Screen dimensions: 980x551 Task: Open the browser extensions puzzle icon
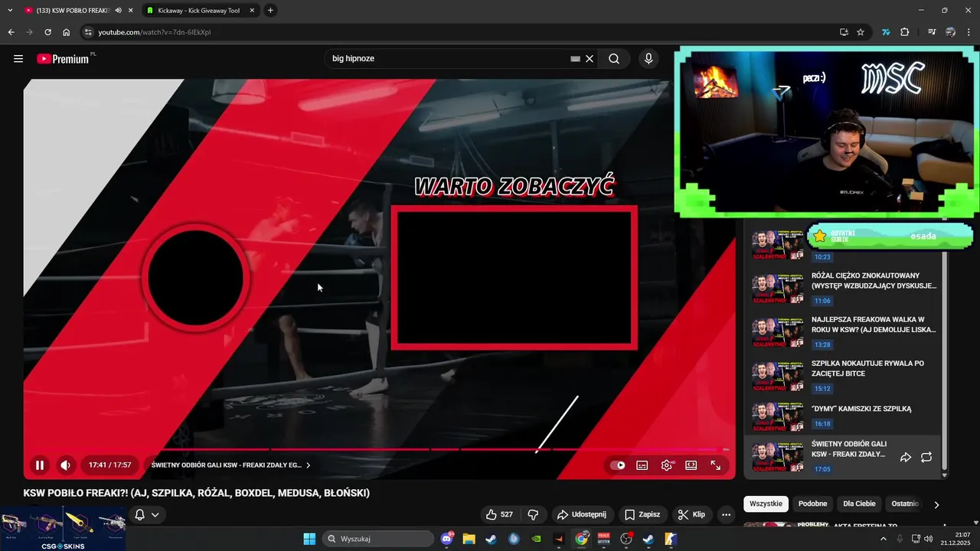click(905, 32)
